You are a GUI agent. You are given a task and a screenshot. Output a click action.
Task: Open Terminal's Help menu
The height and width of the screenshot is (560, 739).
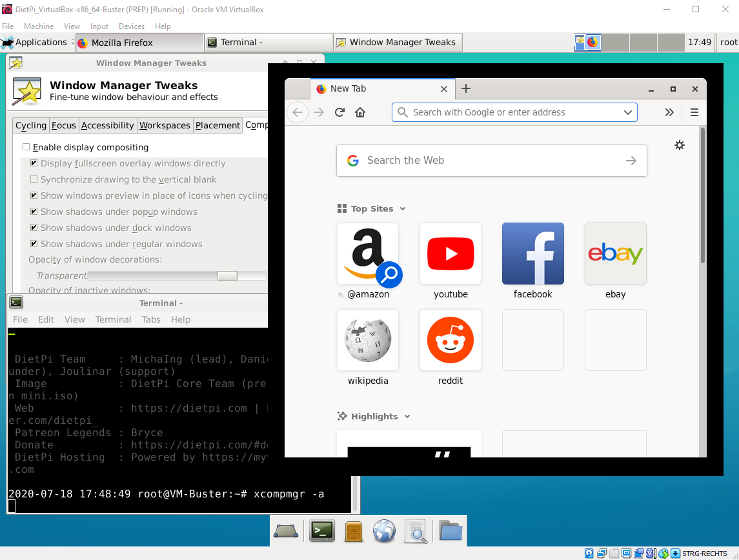click(181, 319)
